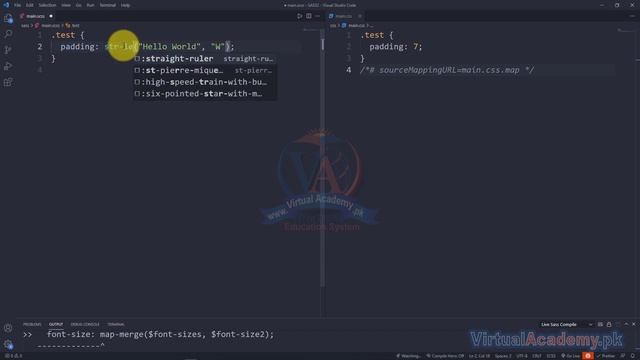Clear output panel using list icon

pos(600,324)
